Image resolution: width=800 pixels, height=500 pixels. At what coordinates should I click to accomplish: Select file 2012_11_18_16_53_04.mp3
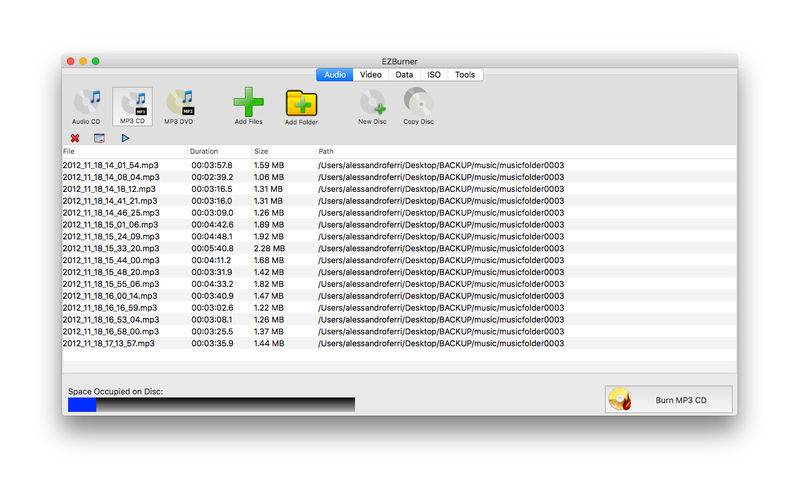pos(111,320)
